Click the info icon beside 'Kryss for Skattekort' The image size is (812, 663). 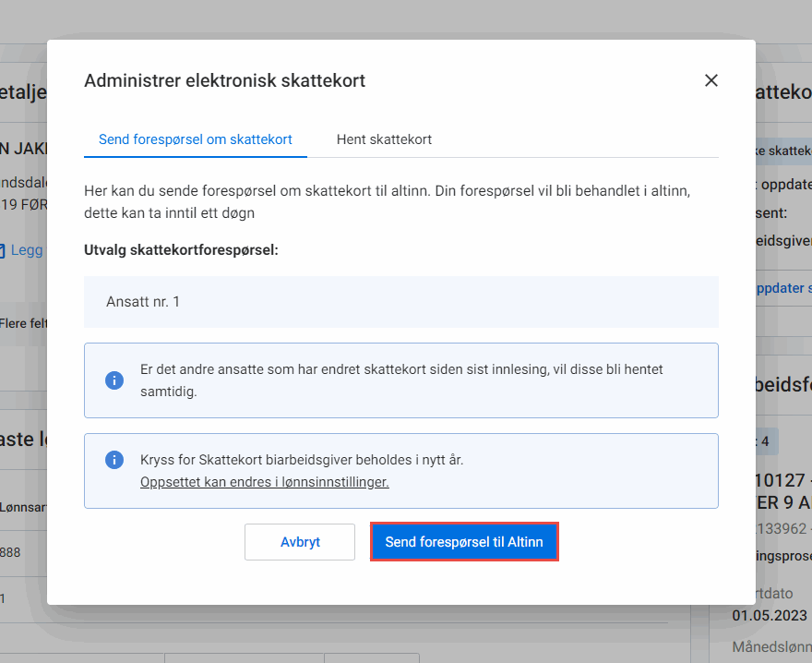pos(114,460)
